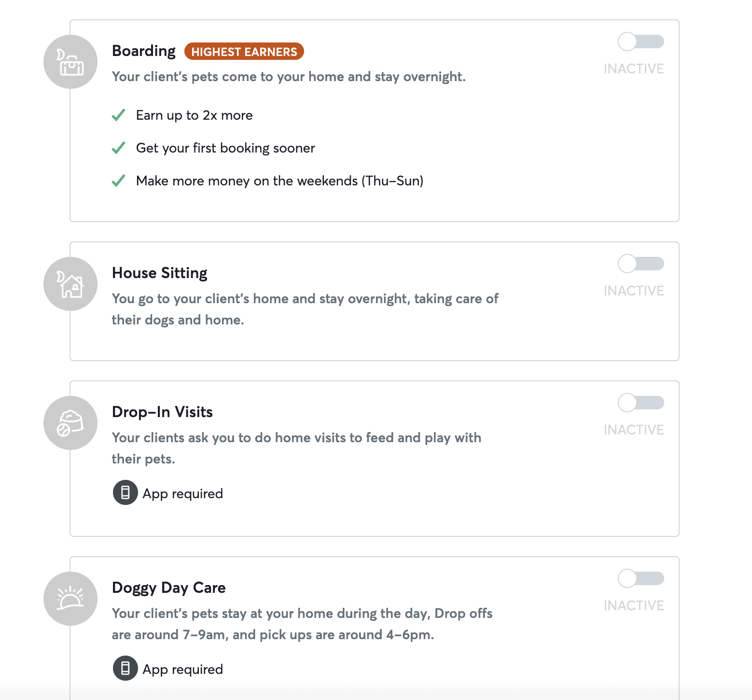This screenshot has height=700, width=752.
Task: Click the INACTIVE label on the Boarding card
Action: pos(634,69)
